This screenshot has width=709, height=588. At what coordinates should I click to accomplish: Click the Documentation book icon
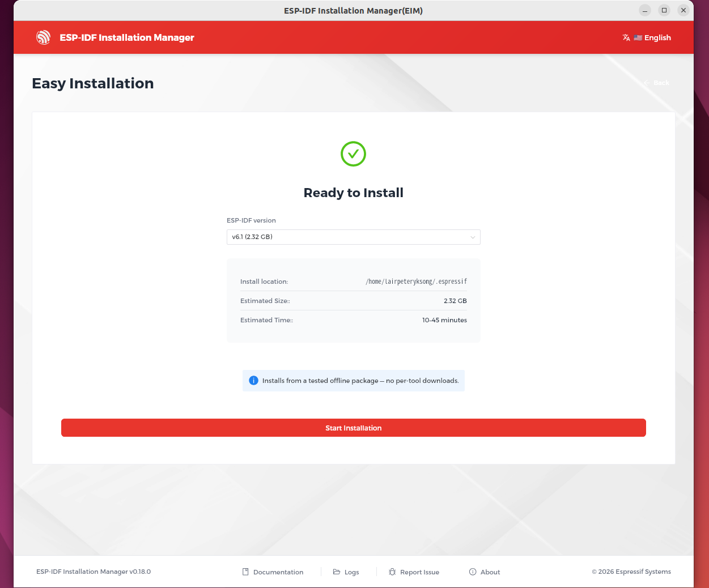click(x=245, y=572)
